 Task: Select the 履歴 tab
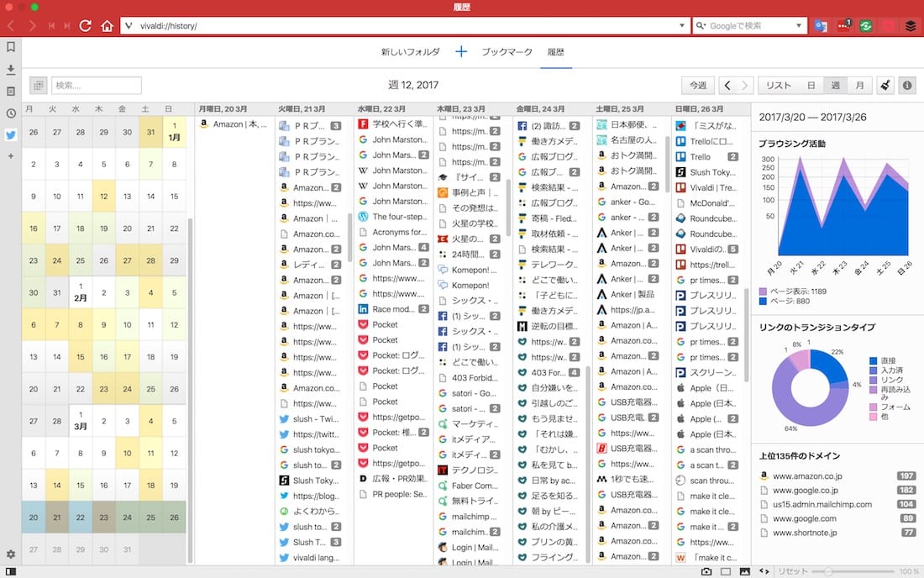pyautogui.click(x=556, y=52)
